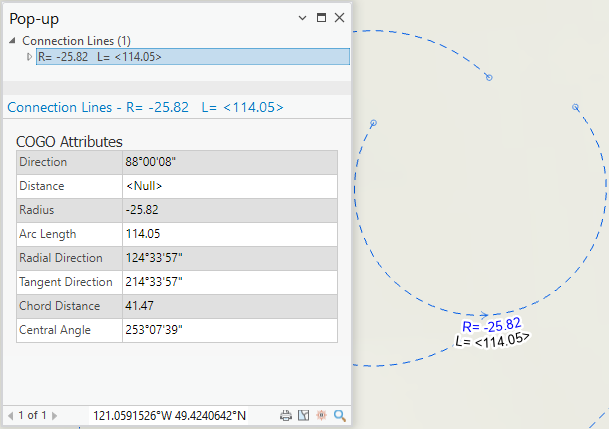
Task: Click the direction arrow on the dashed curve
Action: 484,315
